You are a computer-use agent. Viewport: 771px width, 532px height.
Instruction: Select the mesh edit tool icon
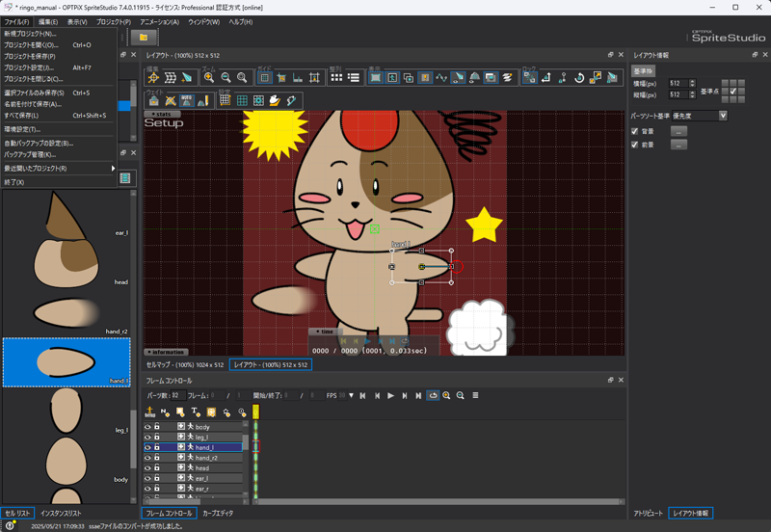coord(171,78)
